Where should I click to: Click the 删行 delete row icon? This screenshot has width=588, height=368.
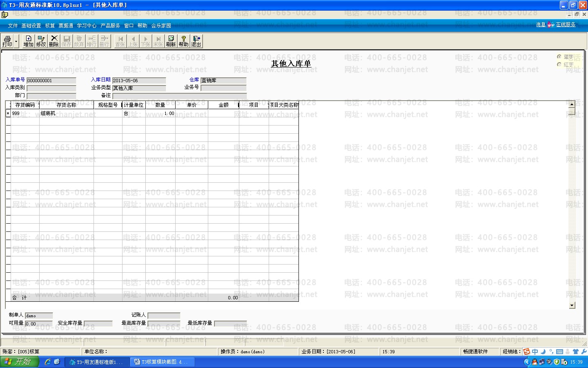click(x=104, y=41)
